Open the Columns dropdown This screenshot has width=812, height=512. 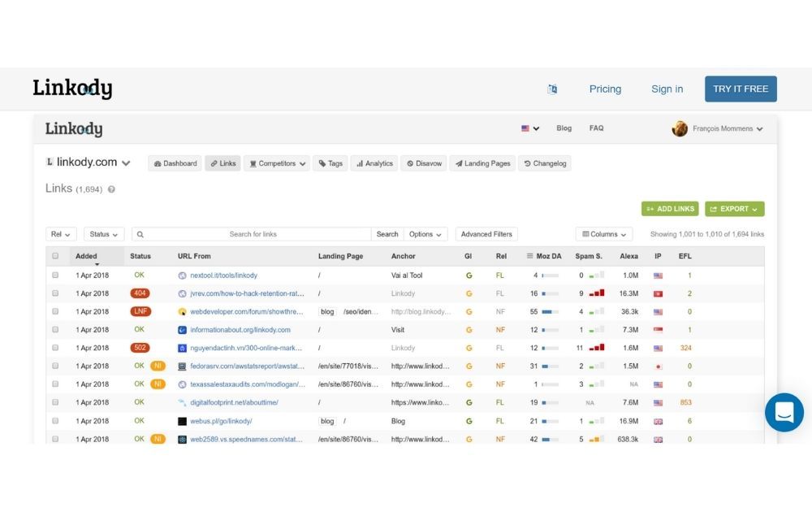click(x=604, y=234)
